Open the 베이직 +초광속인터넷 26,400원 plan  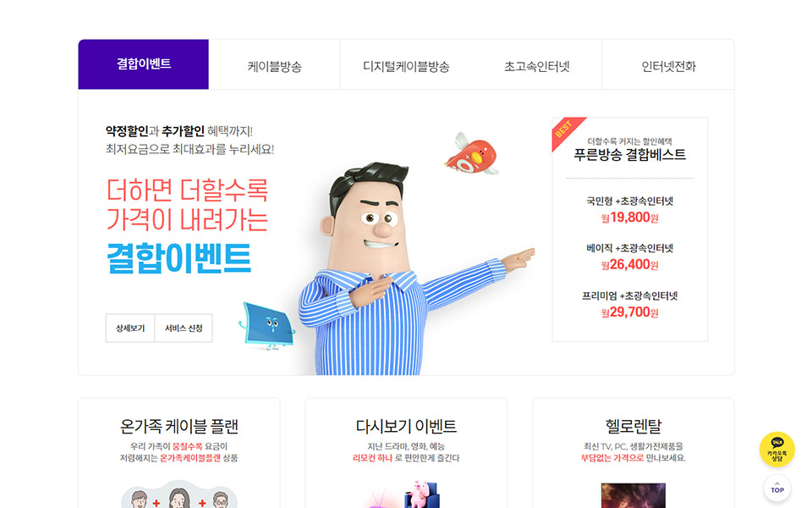pos(629,257)
